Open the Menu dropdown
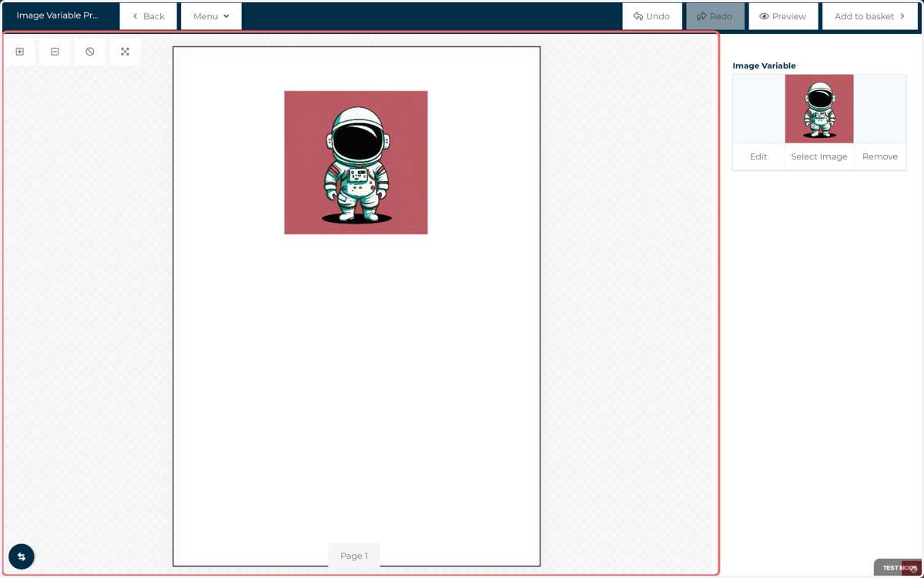 coord(211,16)
